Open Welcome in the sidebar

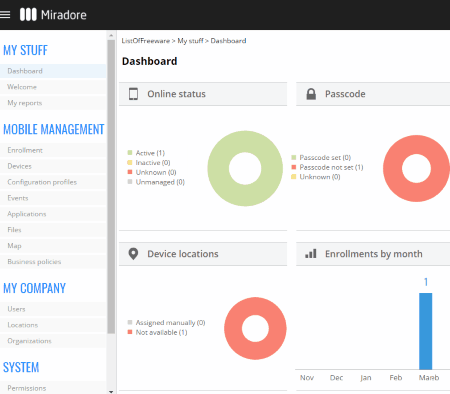(x=53, y=87)
